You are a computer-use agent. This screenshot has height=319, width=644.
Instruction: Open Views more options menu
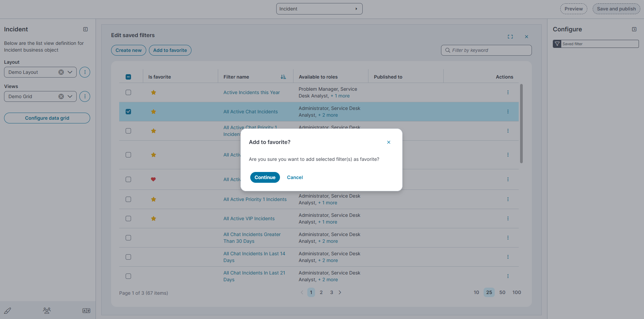85,96
